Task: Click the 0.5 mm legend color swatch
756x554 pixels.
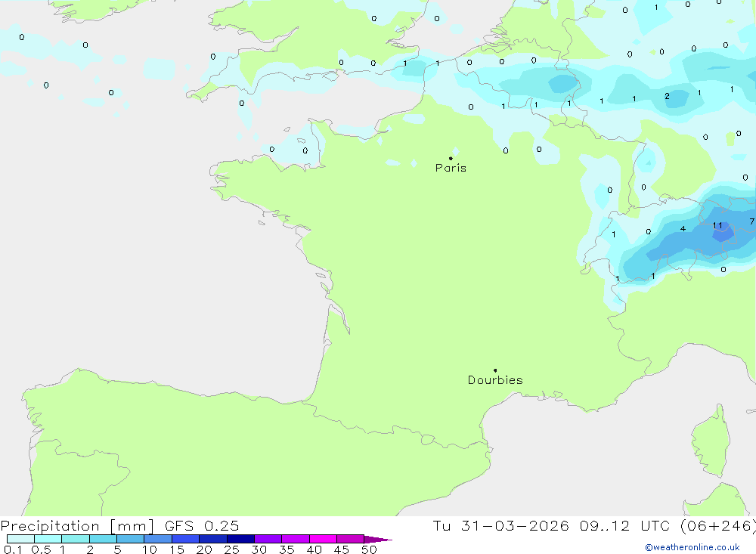Action: point(48,539)
